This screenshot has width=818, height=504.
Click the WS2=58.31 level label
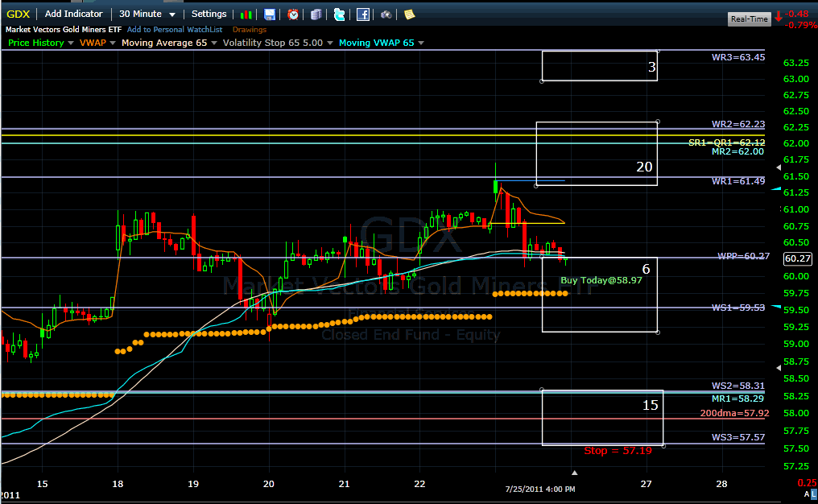[738, 386]
